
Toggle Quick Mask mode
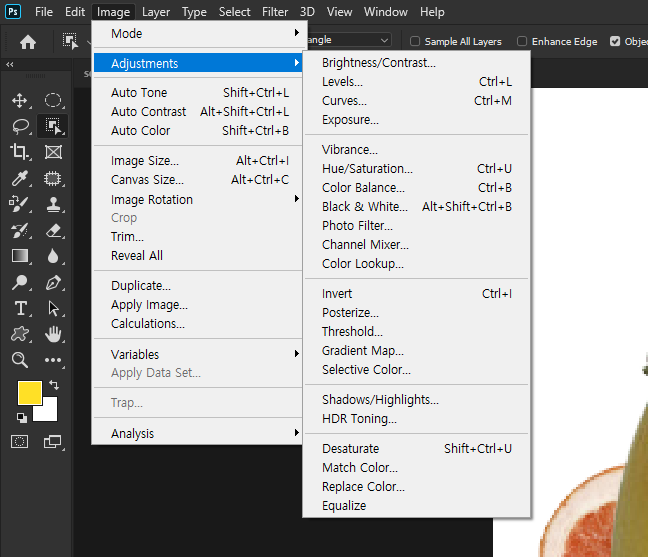(x=19, y=442)
